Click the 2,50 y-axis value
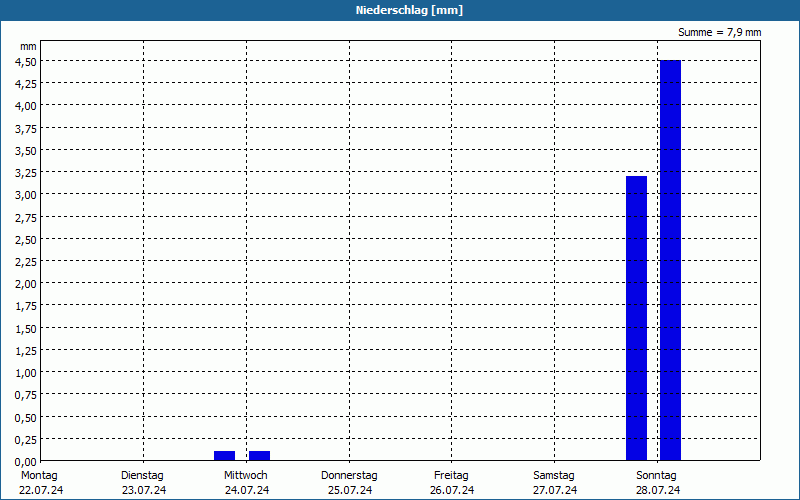 pos(26,239)
